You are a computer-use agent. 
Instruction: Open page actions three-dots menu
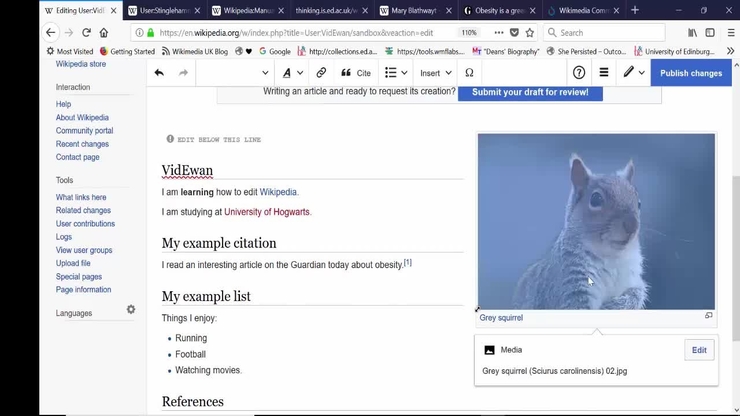pos(498,33)
